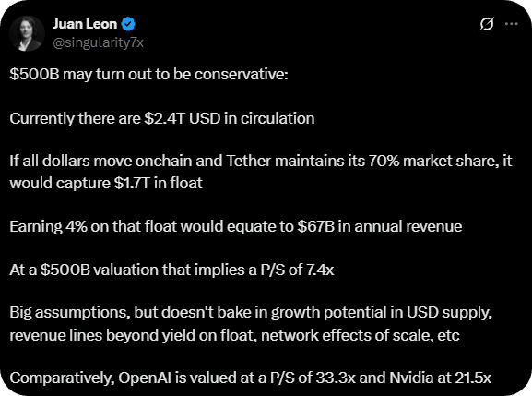Open the three-dot more options menu
The image size is (532, 396).
click(512, 24)
